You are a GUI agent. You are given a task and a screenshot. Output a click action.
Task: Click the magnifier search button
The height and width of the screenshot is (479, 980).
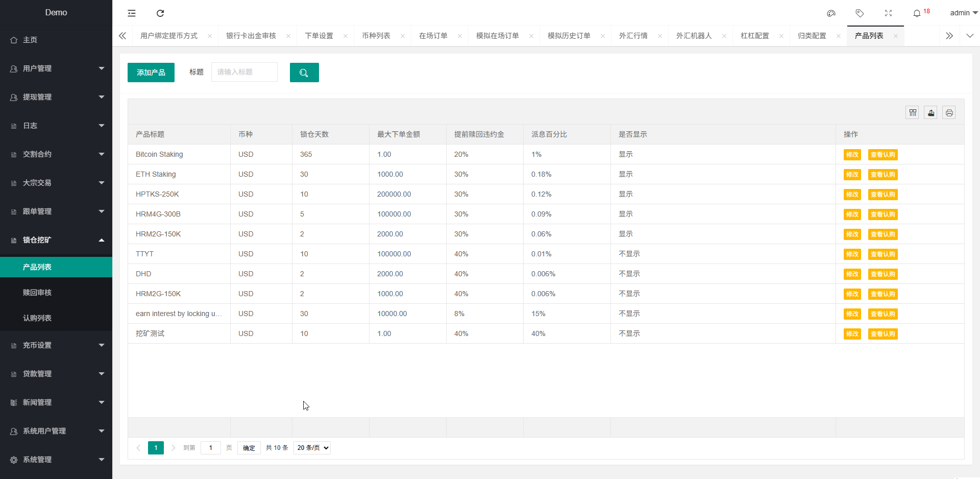(304, 73)
